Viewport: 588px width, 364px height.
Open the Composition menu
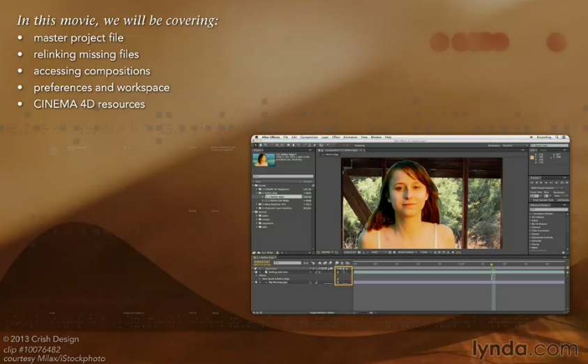[x=309, y=137]
